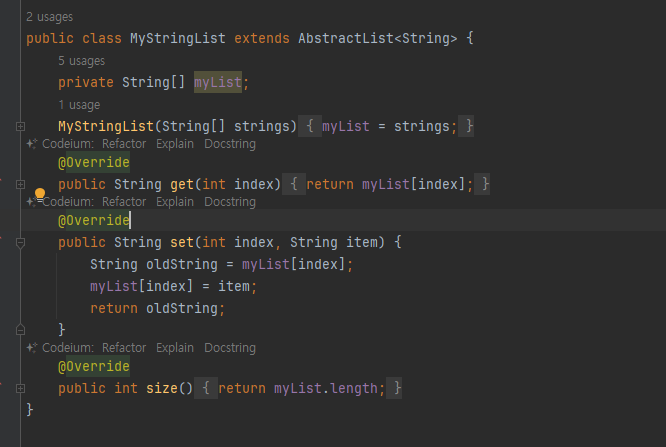Click the Codeium sparkle icon above size
This screenshot has width=666, height=447.
coord(31,348)
